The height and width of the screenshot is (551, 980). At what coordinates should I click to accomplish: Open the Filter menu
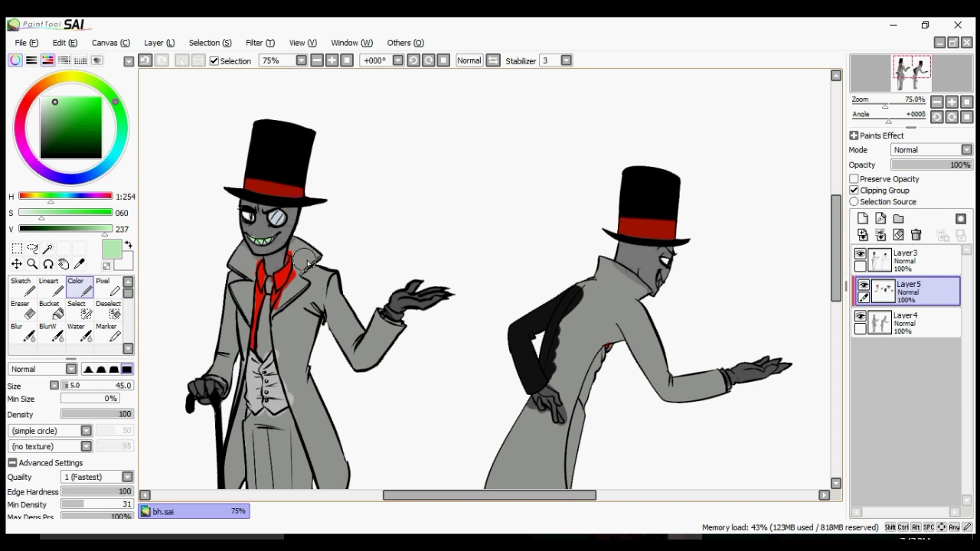point(260,43)
